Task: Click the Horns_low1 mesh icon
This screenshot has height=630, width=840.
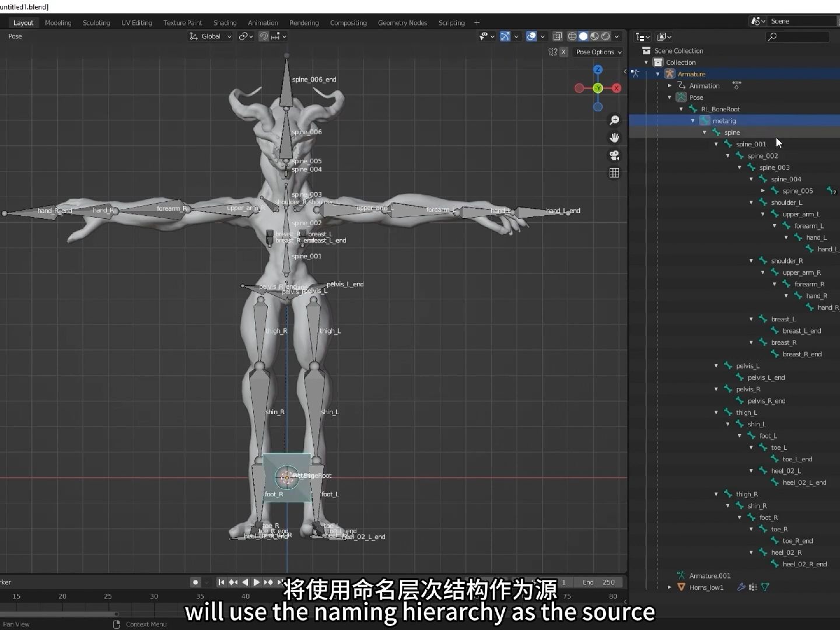Action: [681, 587]
